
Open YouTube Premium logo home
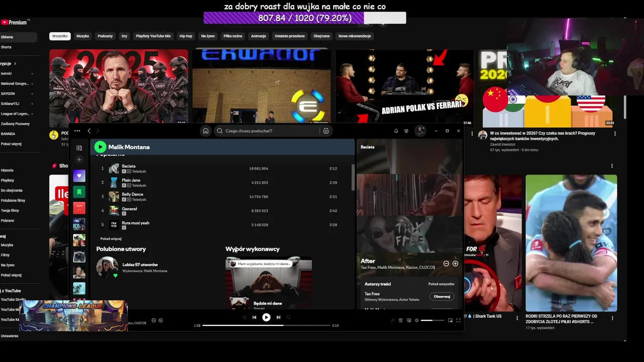tap(14, 22)
